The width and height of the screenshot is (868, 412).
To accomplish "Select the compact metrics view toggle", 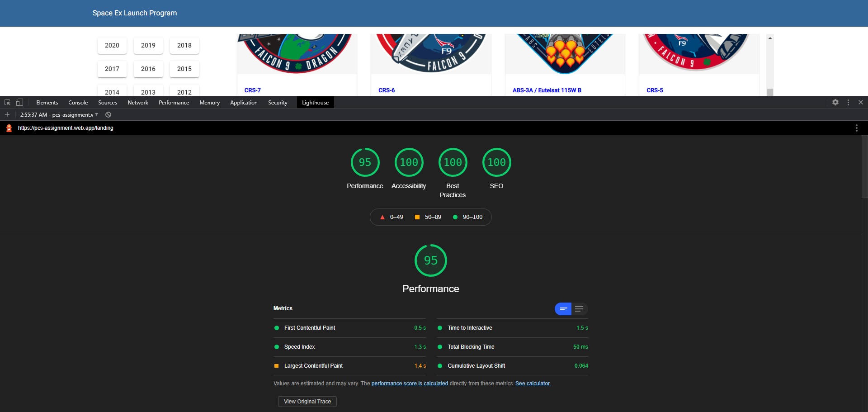I will (x=563, y=309).
